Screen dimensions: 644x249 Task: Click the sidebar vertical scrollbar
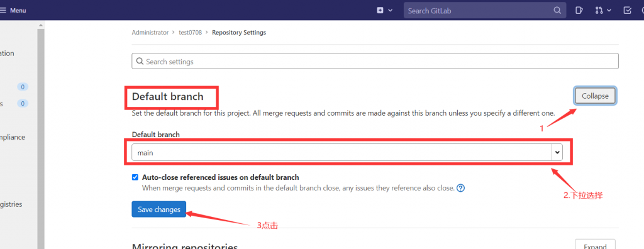click(x=41, y=136)
